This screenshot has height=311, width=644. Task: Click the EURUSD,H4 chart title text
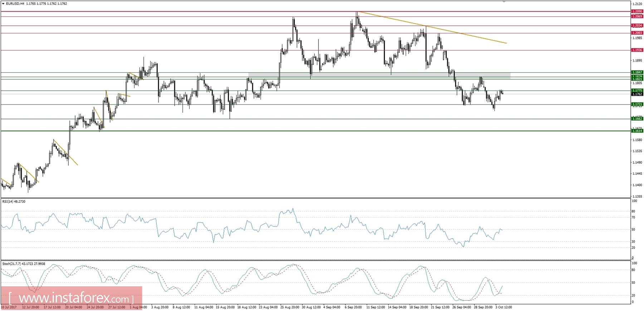point(15,4)
